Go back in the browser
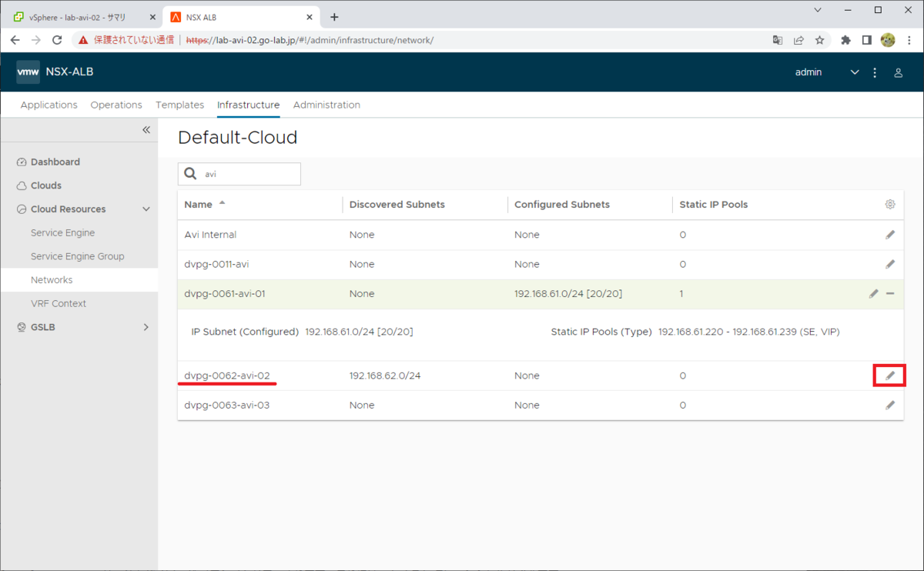 point(15,40)
